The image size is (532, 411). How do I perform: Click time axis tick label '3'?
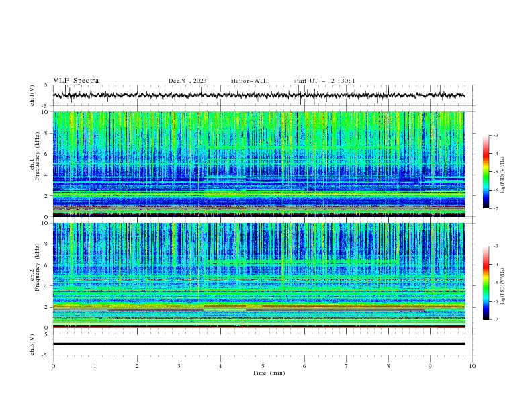(179, 366)
